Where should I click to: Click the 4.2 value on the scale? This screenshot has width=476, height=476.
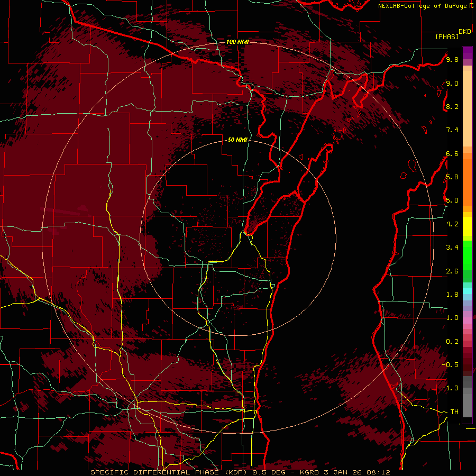452,224
